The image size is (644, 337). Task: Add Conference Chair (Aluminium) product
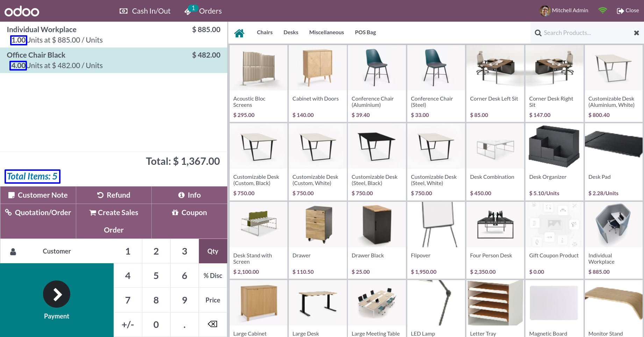pos(377,83)
